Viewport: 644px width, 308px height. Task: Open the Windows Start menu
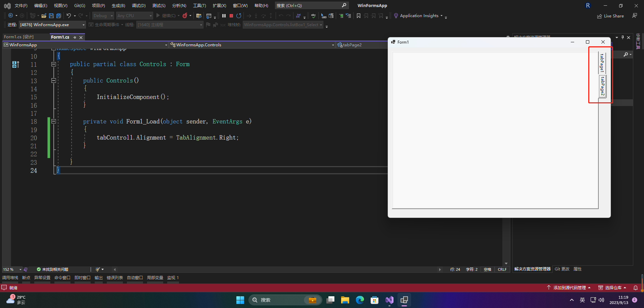240,300
